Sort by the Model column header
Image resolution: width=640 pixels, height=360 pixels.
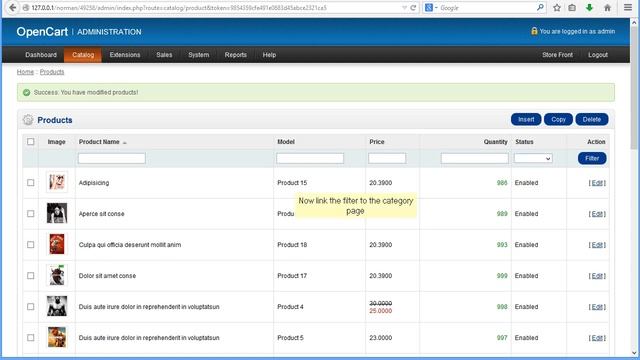tap(286, 142)
